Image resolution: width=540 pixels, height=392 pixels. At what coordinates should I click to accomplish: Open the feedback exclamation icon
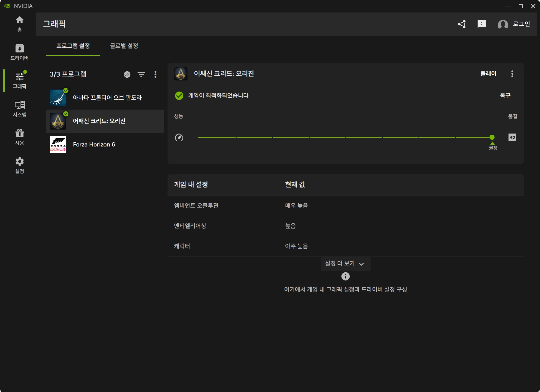482,24
